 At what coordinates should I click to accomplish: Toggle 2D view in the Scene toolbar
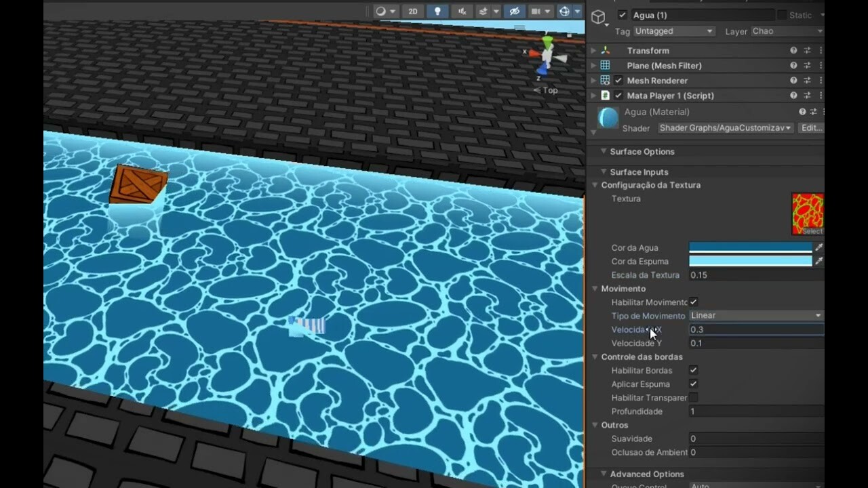tap(413, 11)
